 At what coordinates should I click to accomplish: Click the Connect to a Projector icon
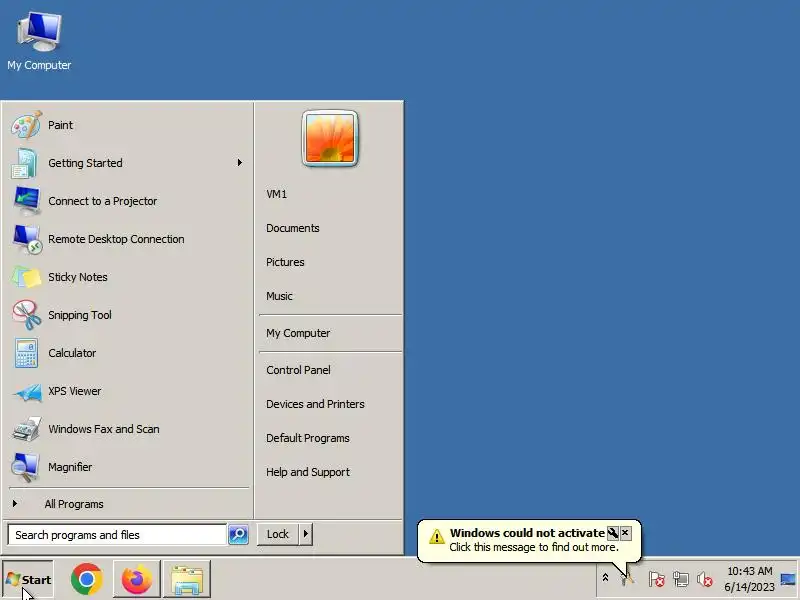(27, 201)
